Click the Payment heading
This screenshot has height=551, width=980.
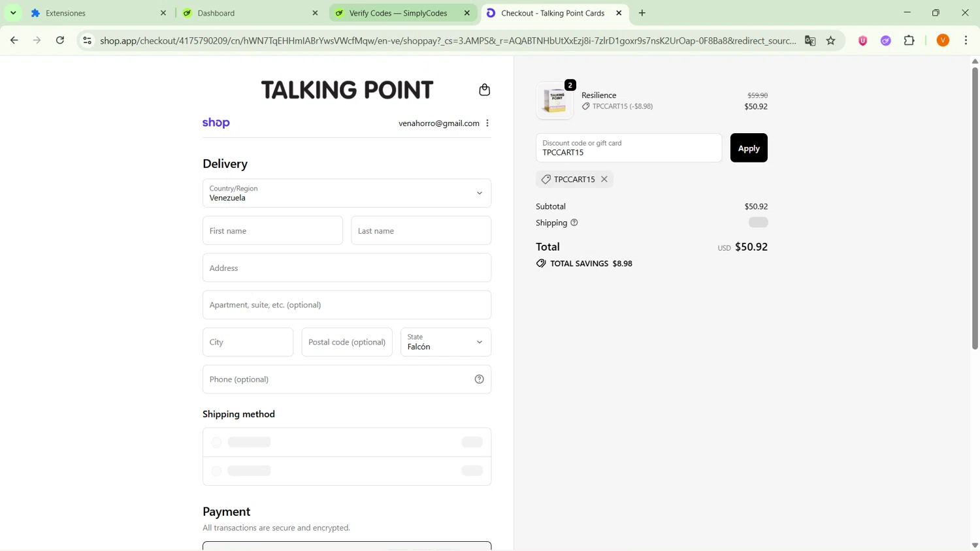[226, 511]
